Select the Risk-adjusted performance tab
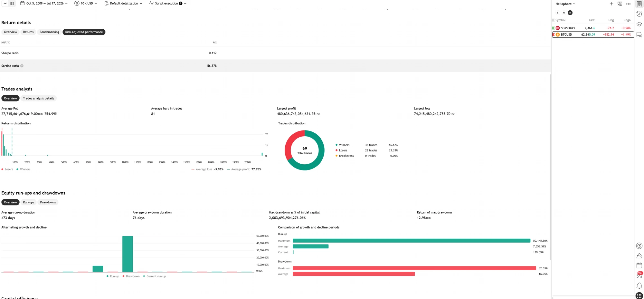This screenshot has height=299, width=644. click(x=84, y=32)
